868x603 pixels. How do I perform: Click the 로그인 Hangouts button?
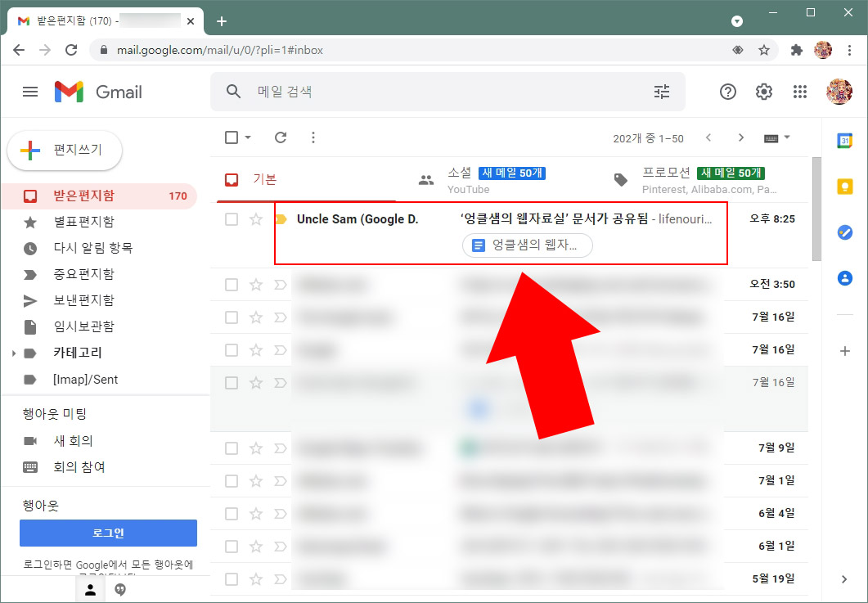coord(106,533)
